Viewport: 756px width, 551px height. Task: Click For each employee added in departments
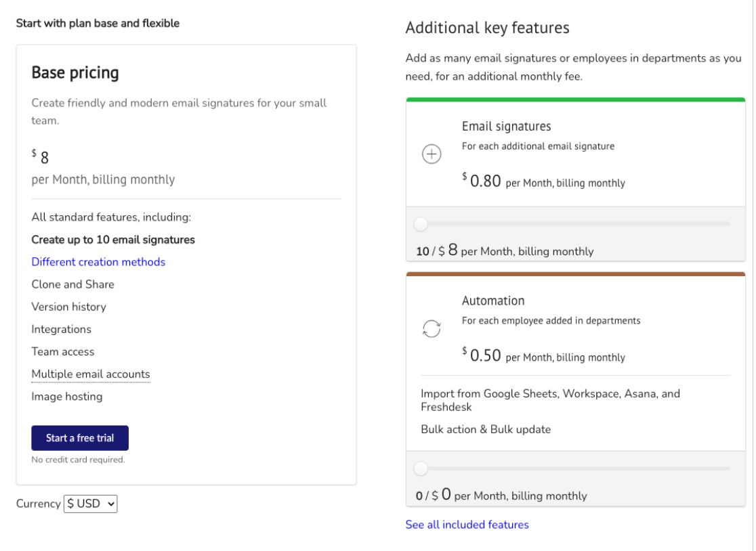551,321
